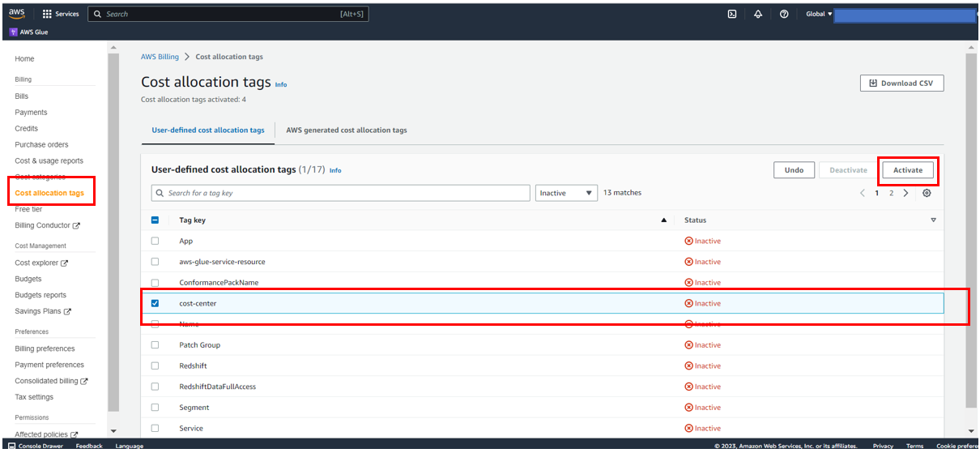Go to previous page arrow
980x453 pixels.
[863, 193]
